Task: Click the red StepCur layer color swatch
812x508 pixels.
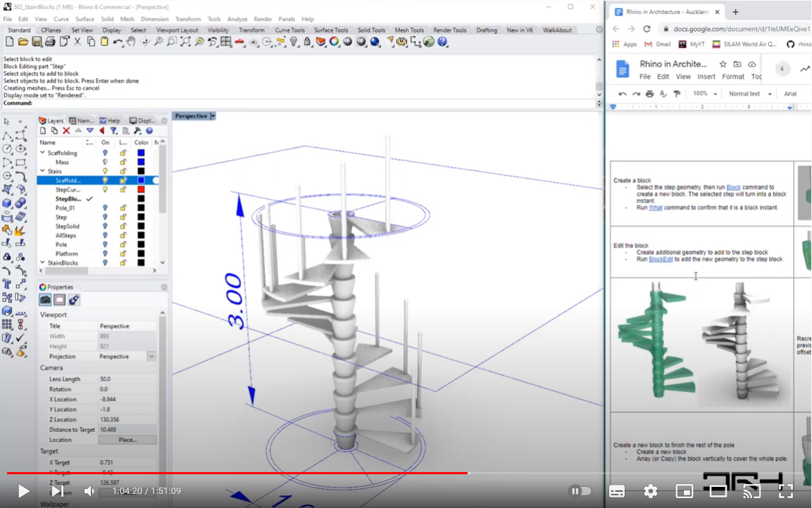Action: click(141, 189)
